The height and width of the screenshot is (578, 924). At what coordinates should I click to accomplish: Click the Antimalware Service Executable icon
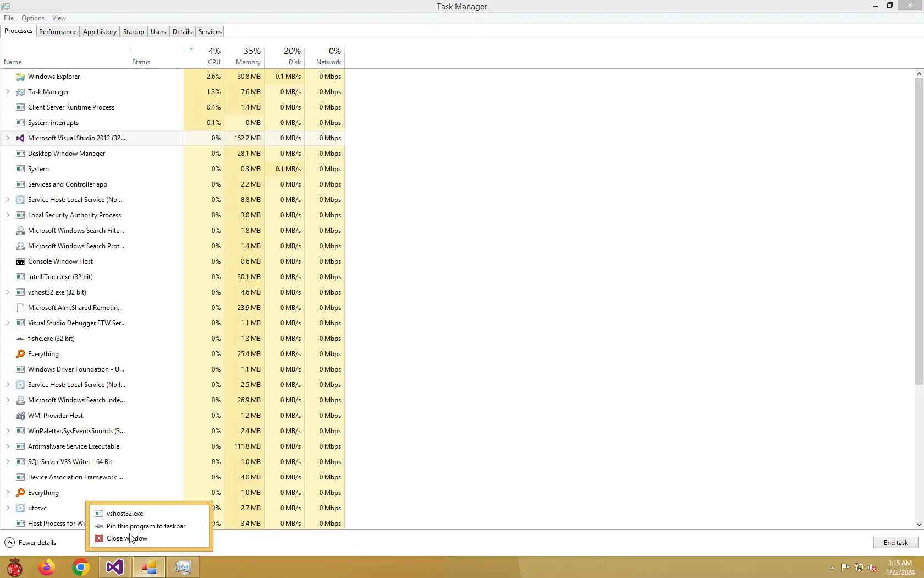click(x=20, y=446)
